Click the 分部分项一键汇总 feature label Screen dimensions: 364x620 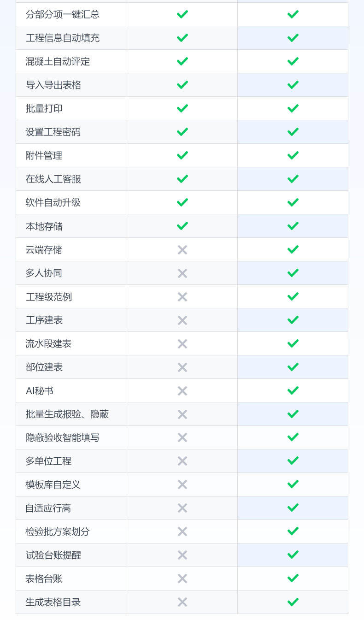(x=63, y=14)
